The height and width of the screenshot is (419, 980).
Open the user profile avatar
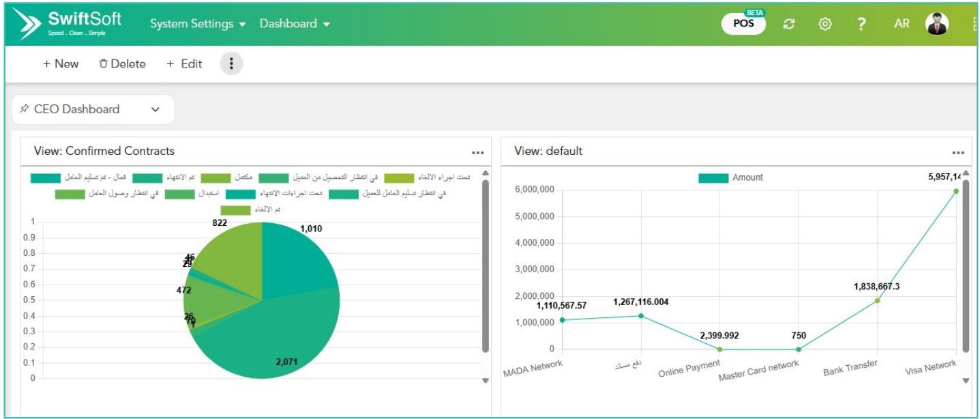tap(937, 24)
